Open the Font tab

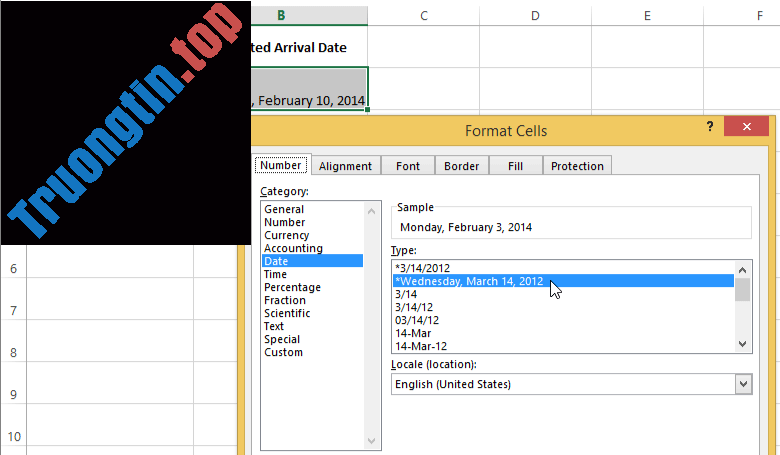tap(408, 166)
